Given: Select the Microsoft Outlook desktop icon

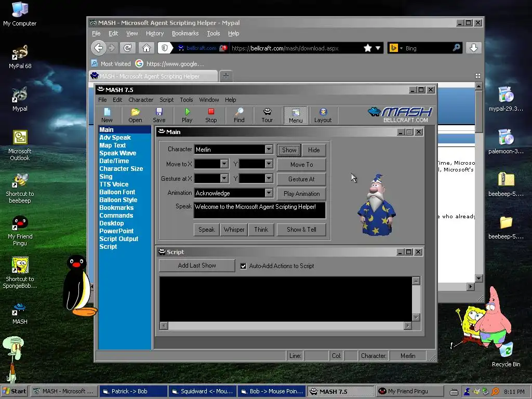Looking at the screenshot, I should coord(20,145).
